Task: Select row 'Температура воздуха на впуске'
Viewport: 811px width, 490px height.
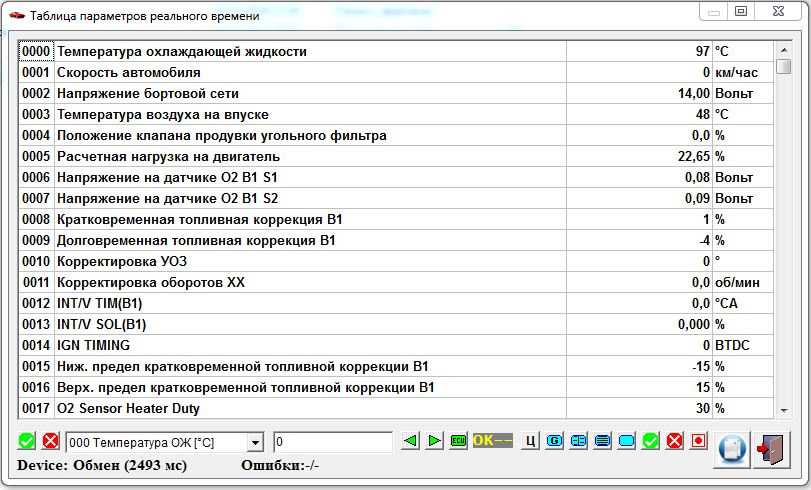Action: pyautogui.click(x=396, y=114)
